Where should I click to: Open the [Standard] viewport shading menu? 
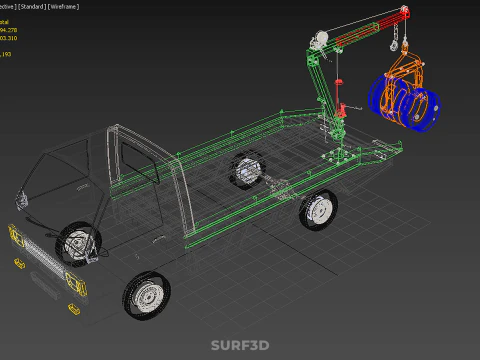(x=32, y=7)
